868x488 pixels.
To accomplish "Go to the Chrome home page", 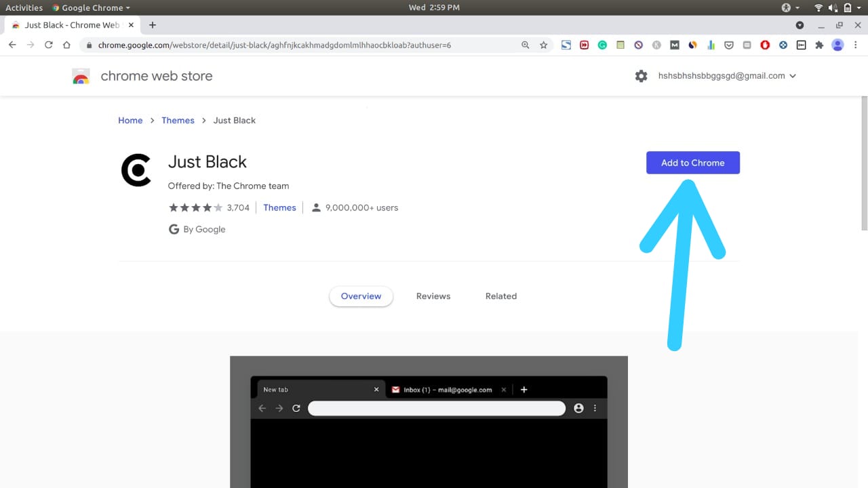I will click(x=66, y=45).
